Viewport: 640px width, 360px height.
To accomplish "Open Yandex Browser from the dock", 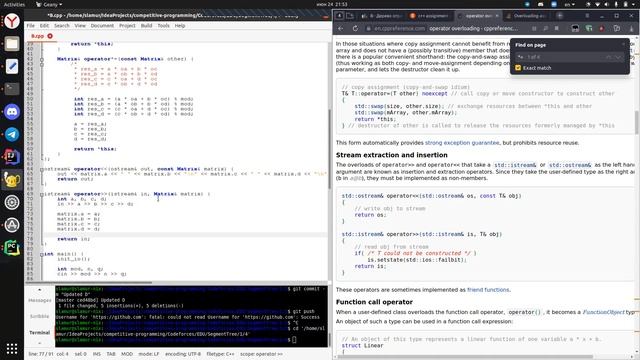I will coord(12,21).
